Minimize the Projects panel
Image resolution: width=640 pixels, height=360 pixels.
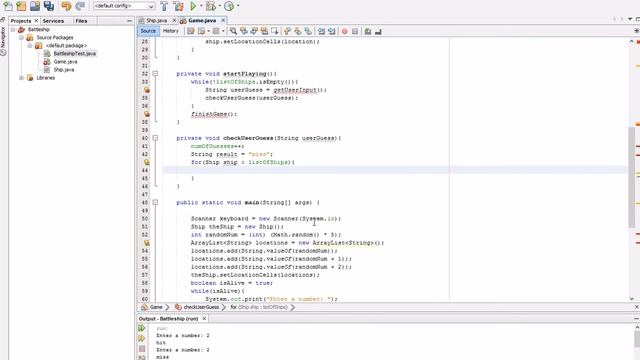[x=129, y=20]
